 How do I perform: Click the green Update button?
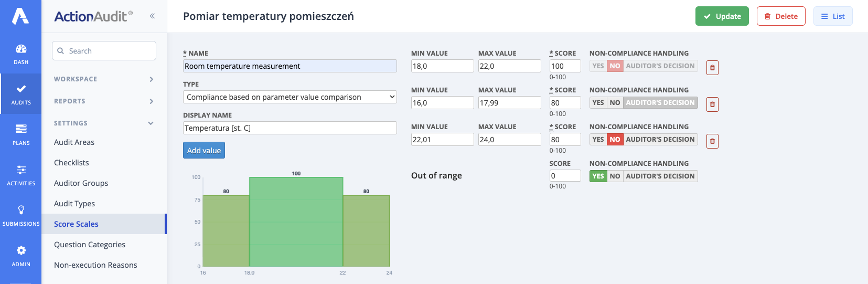(722, 16)
